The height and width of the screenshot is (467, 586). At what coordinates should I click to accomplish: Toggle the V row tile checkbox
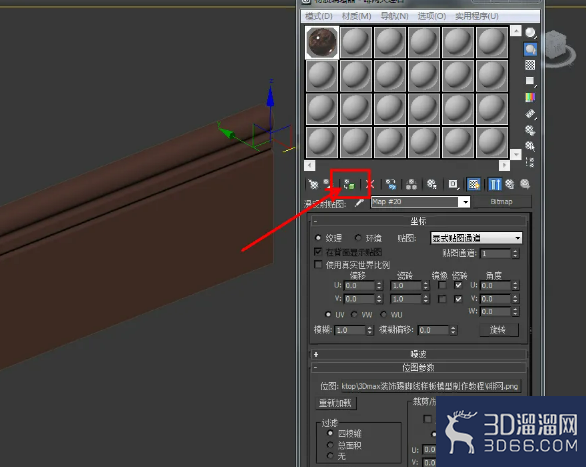(458, 299)
